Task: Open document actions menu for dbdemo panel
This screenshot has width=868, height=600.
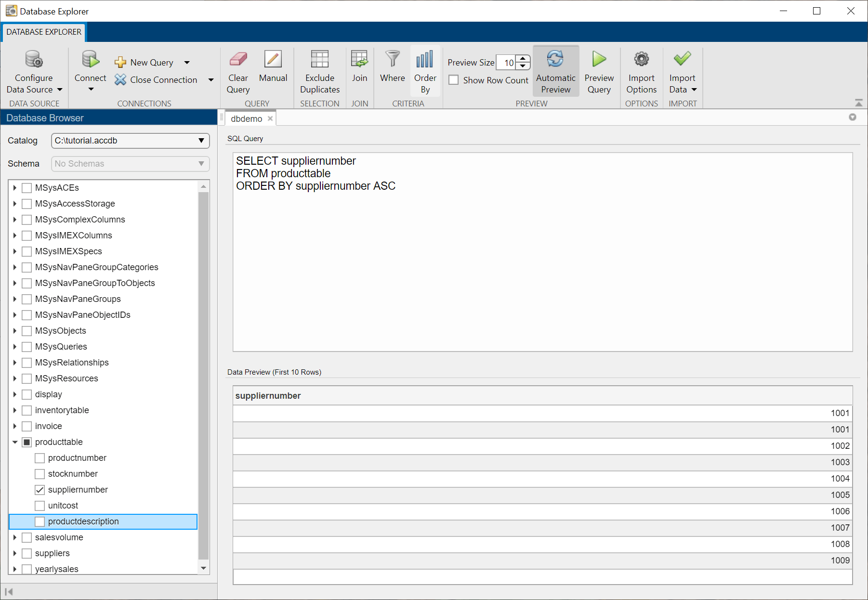Action: point(853,117)
